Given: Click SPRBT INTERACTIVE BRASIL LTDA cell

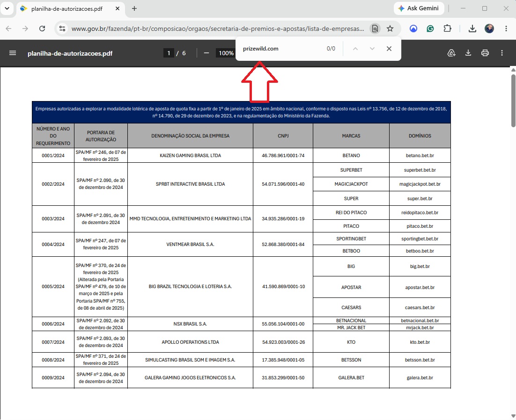Looking at the screenshot, I should [x=190, y=184].
